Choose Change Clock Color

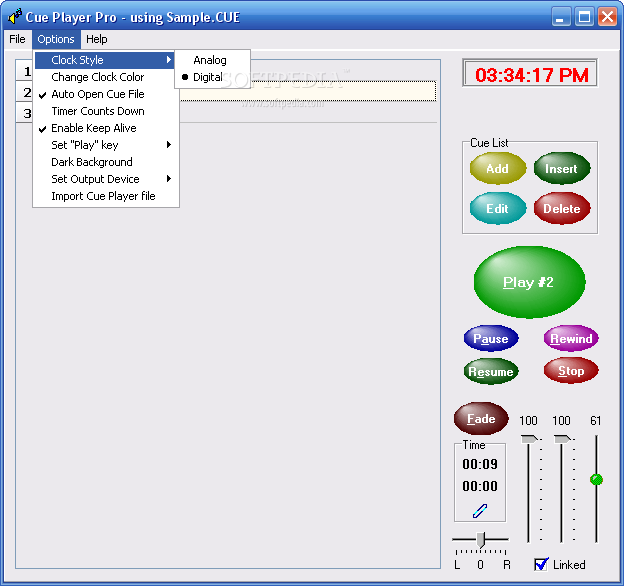pos(105,77)
